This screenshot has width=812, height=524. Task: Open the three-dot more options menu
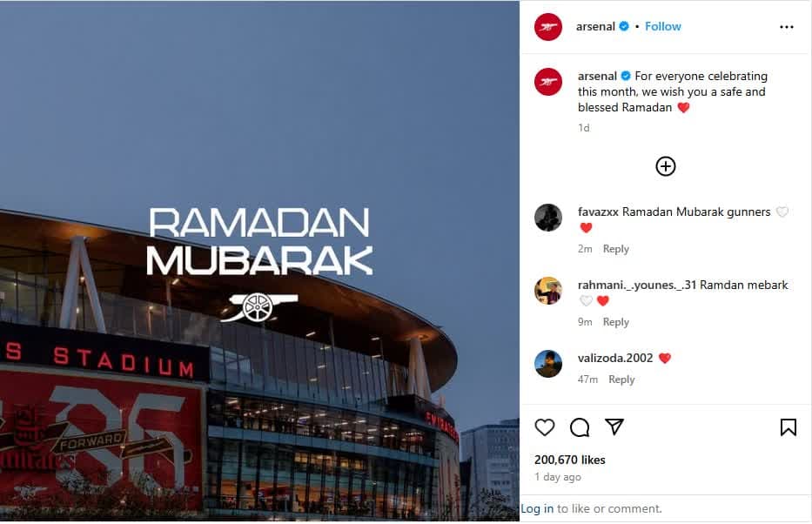click(787, 27)
